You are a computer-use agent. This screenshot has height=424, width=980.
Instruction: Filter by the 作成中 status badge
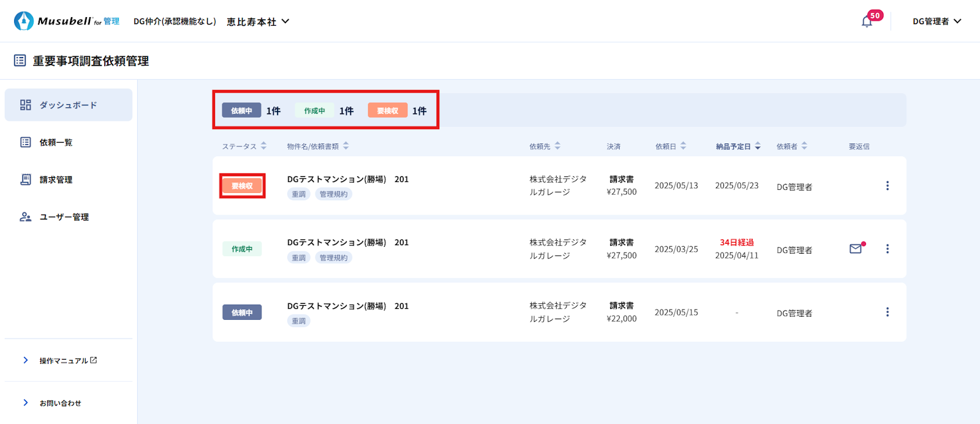(314, 111)
